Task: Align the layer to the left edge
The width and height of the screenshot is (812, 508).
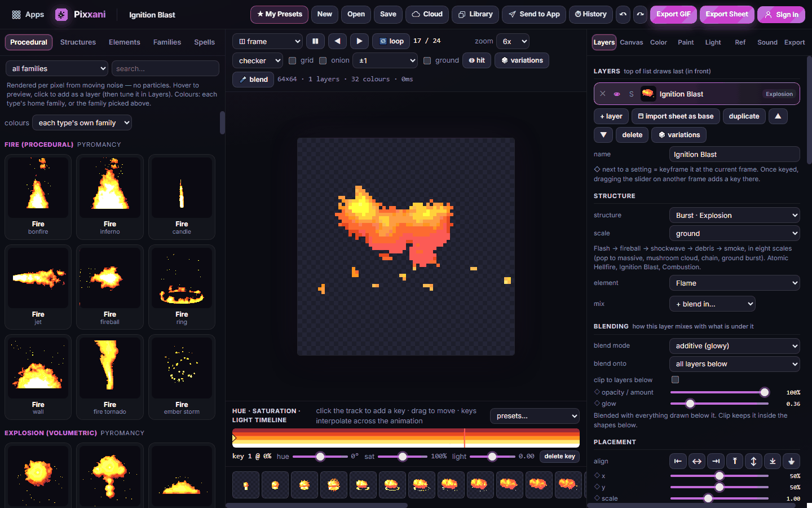Action: pyautogui.click(x=678, y=461)
